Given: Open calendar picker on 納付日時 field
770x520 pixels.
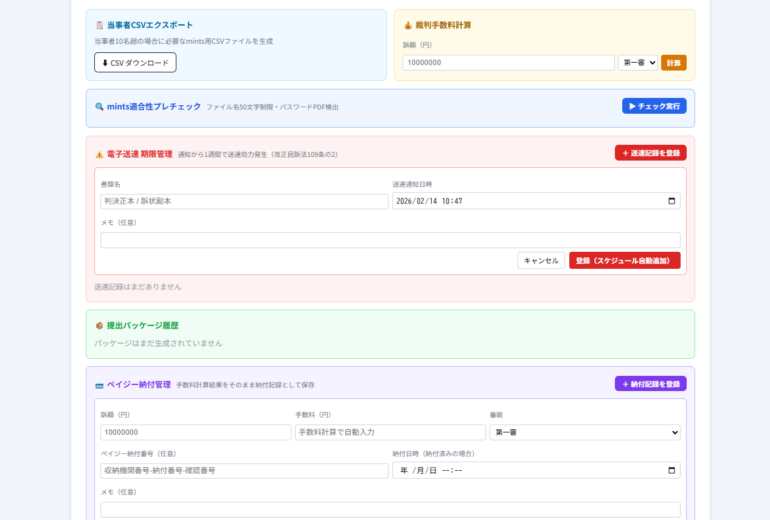Looking at the screenshot, I should [x=671, y=470].
